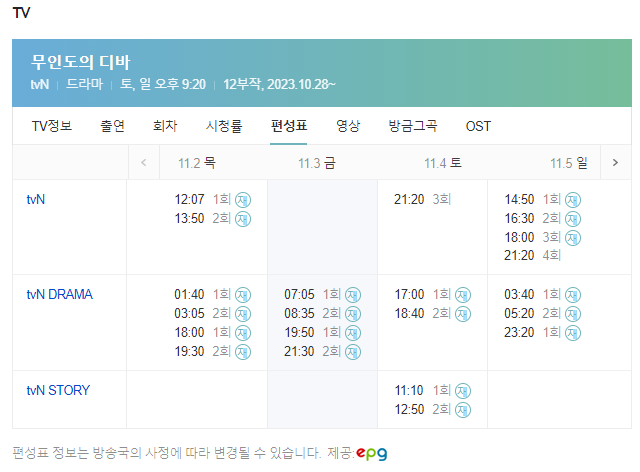Click the epg provider logo
The width and height of the screenshot is (640, 472).
tap(371, 453)
